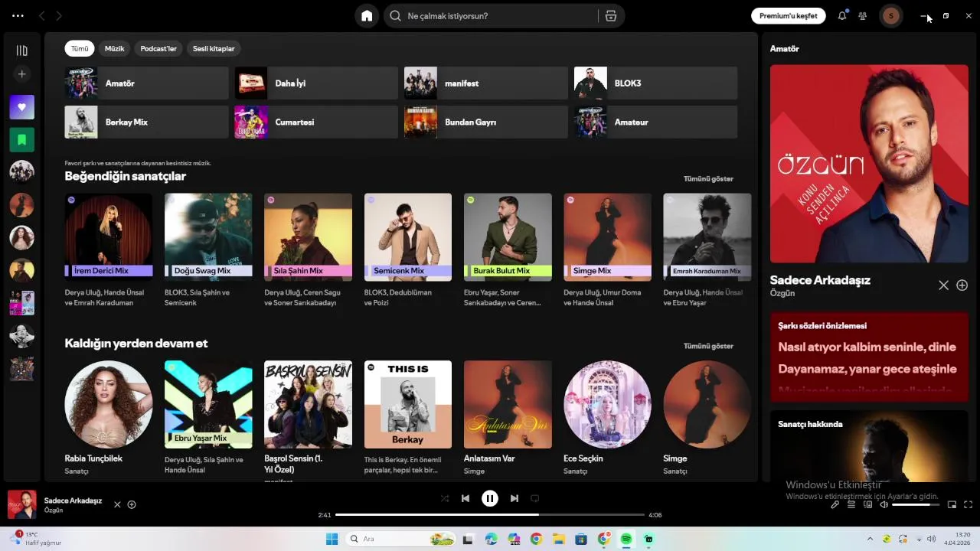
Task: Open the Amateur tile
Action: pos(656,122)
